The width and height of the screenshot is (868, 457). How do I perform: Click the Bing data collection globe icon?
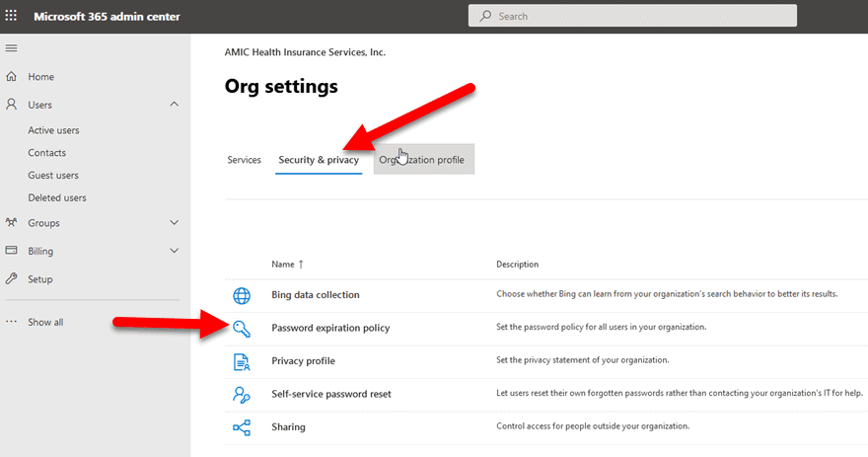[242, 296]
